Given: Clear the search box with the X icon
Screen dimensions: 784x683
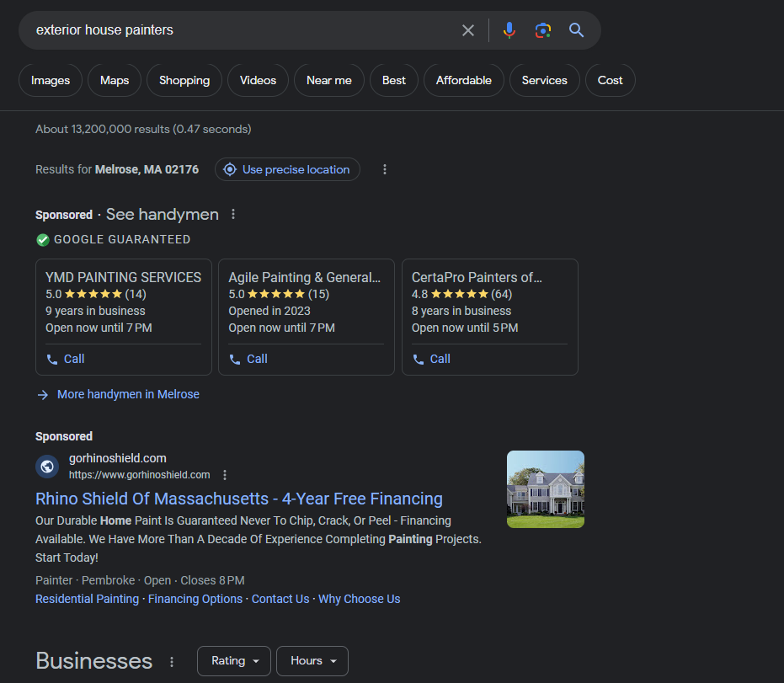Looking at the screenshot, I should (x=468, y=30).
